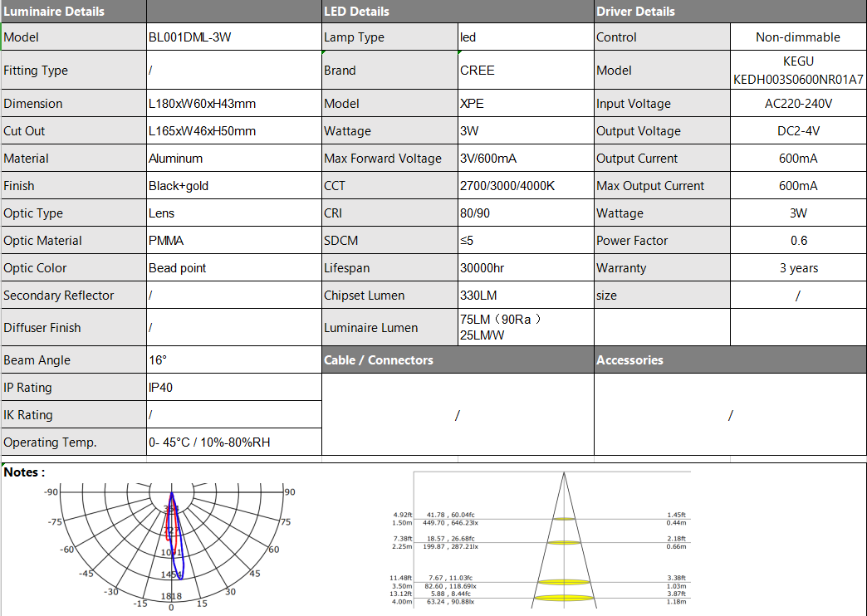Screen dimensions: 867x616
Task: Click the 'Power Factor' label cell
Action: tap(663, 241)
